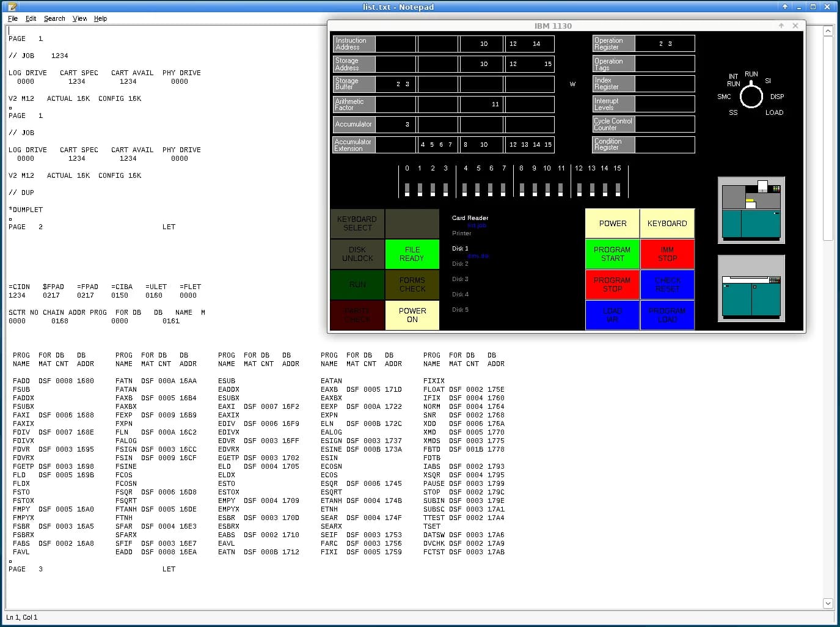This screenshot has height=627, width=840.
Task: Flip console entry switch 12
Action: 579,189
